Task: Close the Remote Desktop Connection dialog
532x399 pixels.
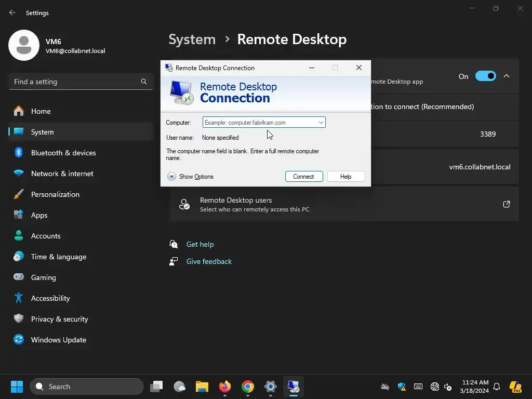Action: (359, 68)
